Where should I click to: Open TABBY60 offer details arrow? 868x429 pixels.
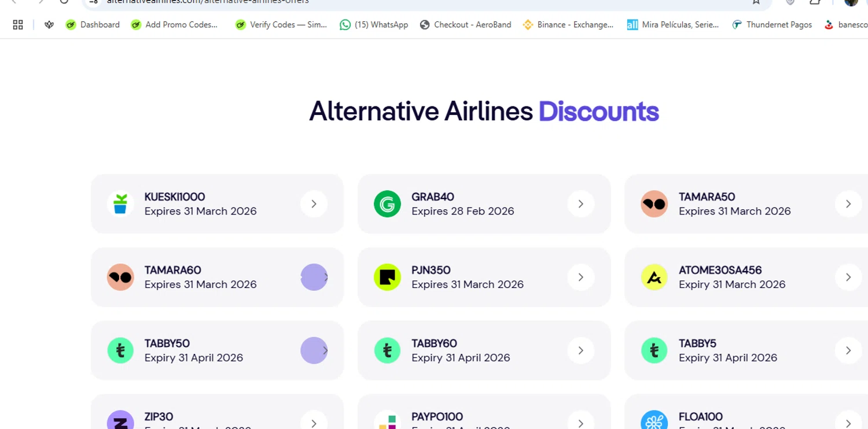click(580, 351)
